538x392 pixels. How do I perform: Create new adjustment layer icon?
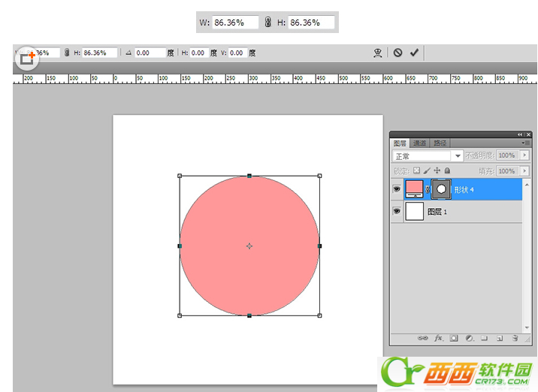(469, 339)
